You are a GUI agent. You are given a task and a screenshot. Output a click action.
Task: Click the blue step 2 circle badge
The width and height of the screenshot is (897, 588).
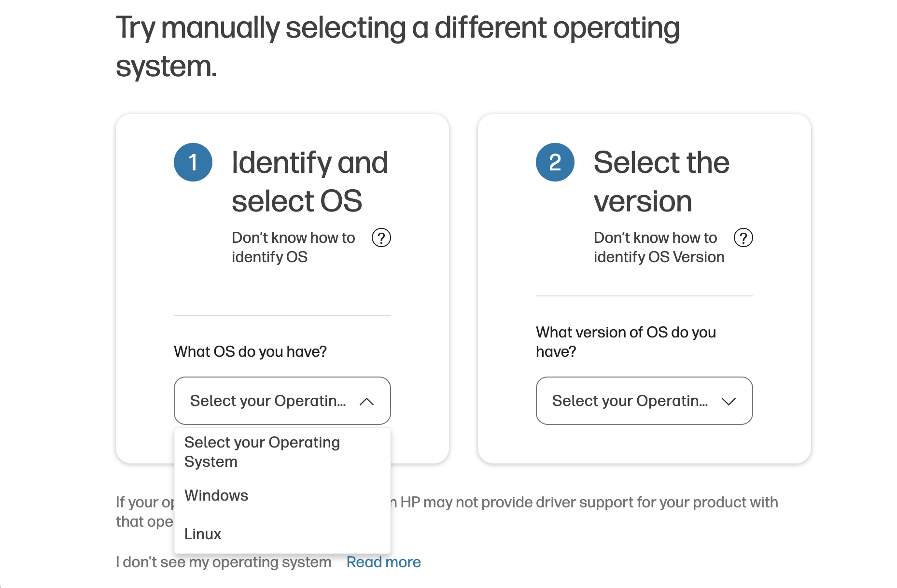[555, 162]
